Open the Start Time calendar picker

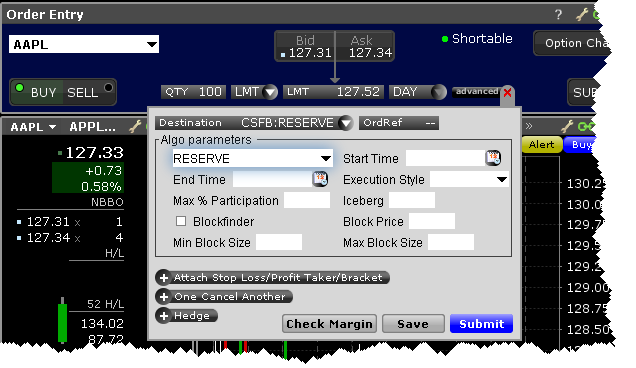[x=493, y=158]
